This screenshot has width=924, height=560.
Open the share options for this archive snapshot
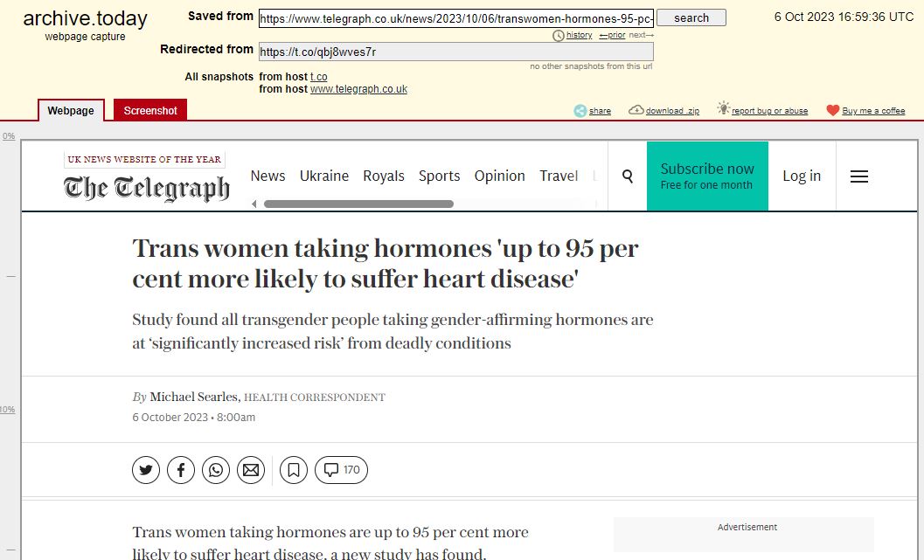pos(592,110)
